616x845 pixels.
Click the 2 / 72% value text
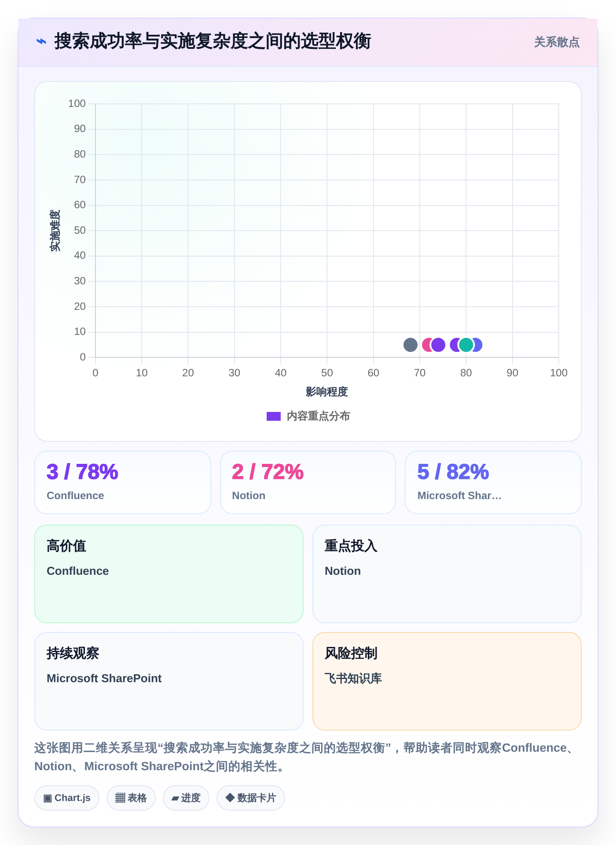click(x=268, y=472)
